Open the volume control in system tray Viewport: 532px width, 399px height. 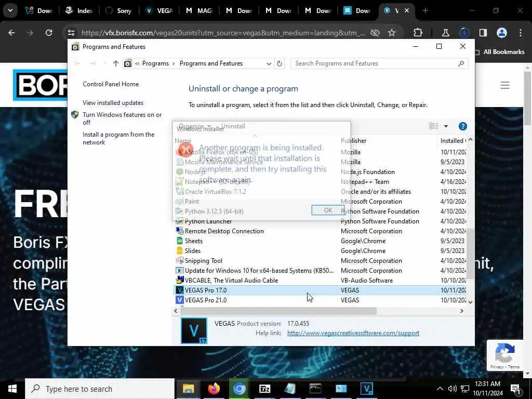pyautogui.click(x=452, y=389)
